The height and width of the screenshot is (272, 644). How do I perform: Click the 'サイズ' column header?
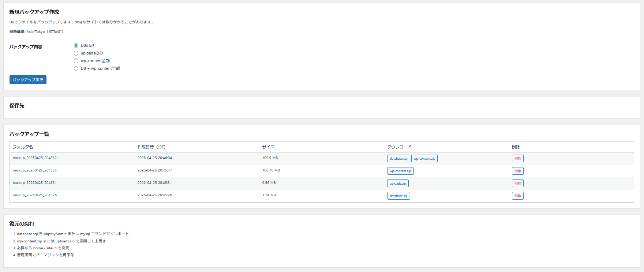[268, 147]
